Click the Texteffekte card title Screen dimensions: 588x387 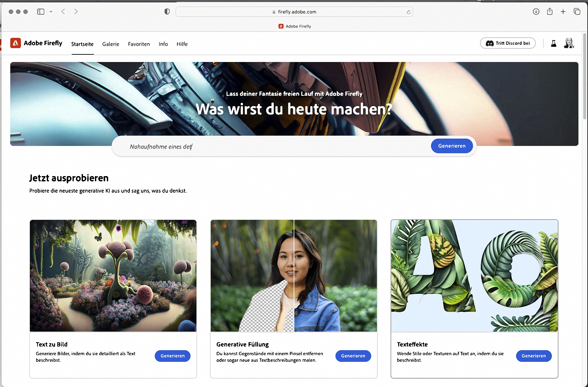pyautogui.click(x=412, y=344)
